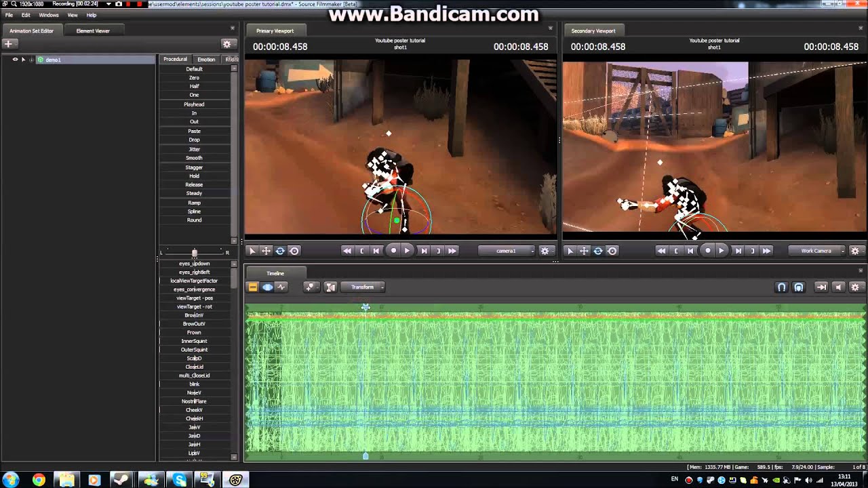The image size is (868, 488).
Task: Select the NostrilFlare control
Action: click(195, 401)
